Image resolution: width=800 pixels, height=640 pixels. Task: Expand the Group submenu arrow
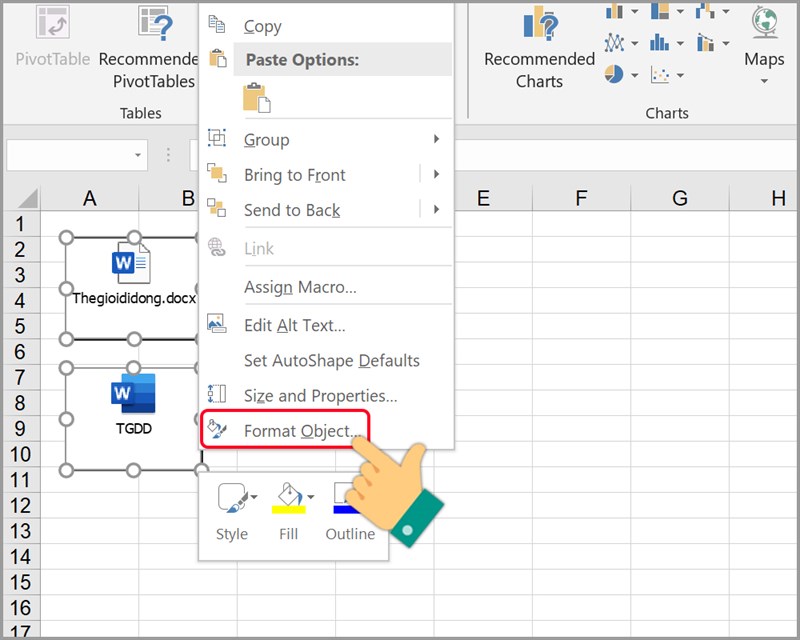[436, 139]
